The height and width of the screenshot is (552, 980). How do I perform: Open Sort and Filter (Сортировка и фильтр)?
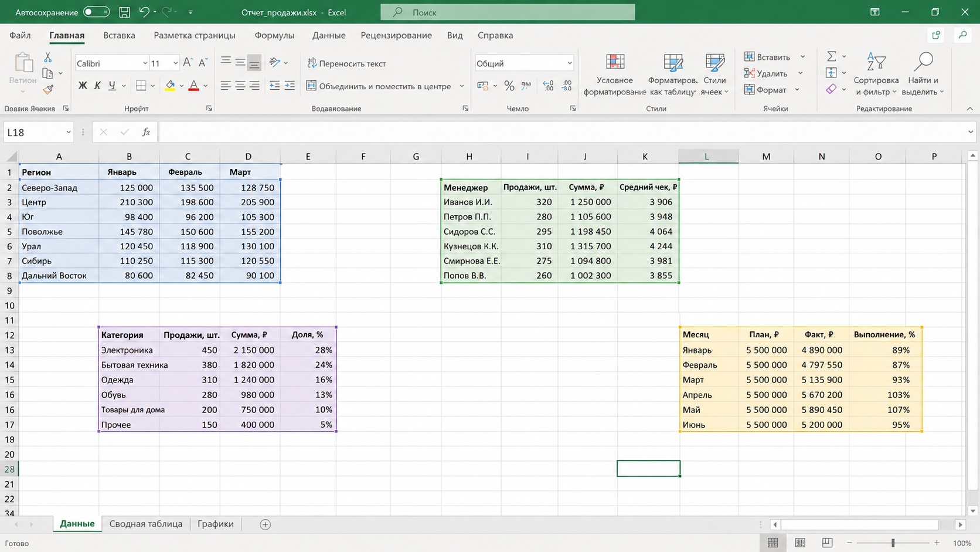[x=876, y=74]
